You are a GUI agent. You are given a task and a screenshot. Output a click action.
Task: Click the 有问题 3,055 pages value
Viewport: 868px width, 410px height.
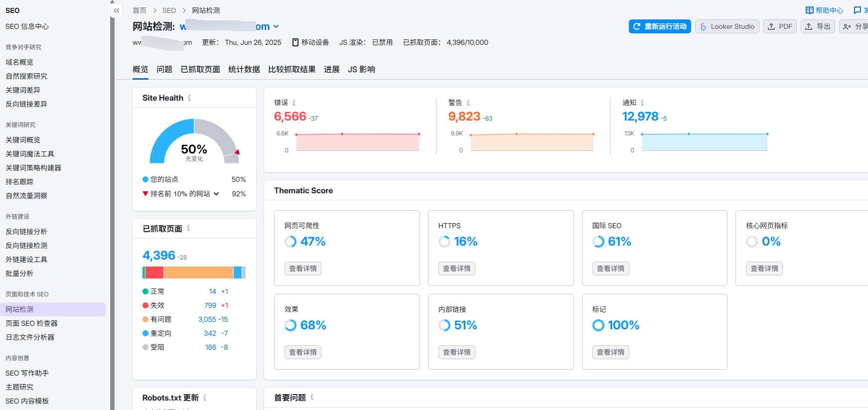tap(207, 319)
